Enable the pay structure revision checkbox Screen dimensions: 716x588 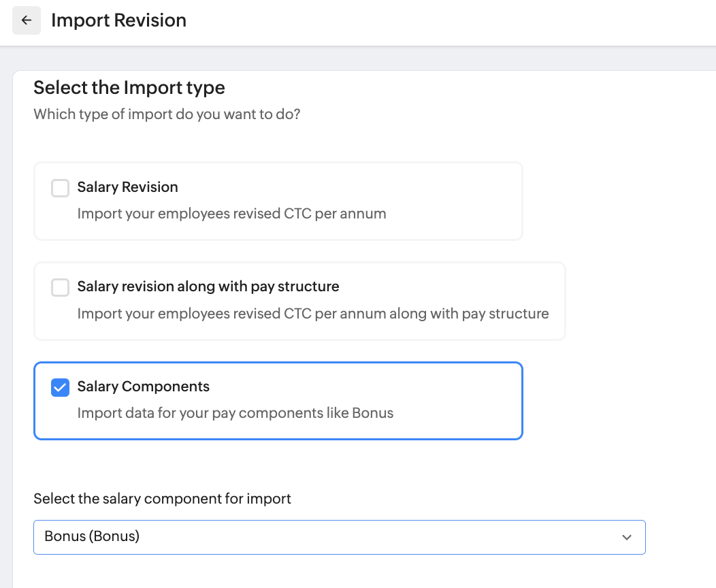[x=61, y=288]
